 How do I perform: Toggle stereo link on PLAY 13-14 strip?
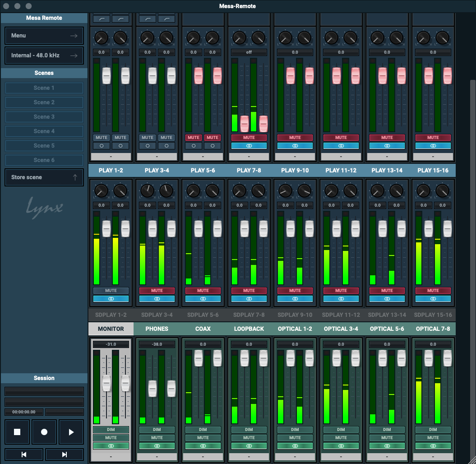(387, 299)
